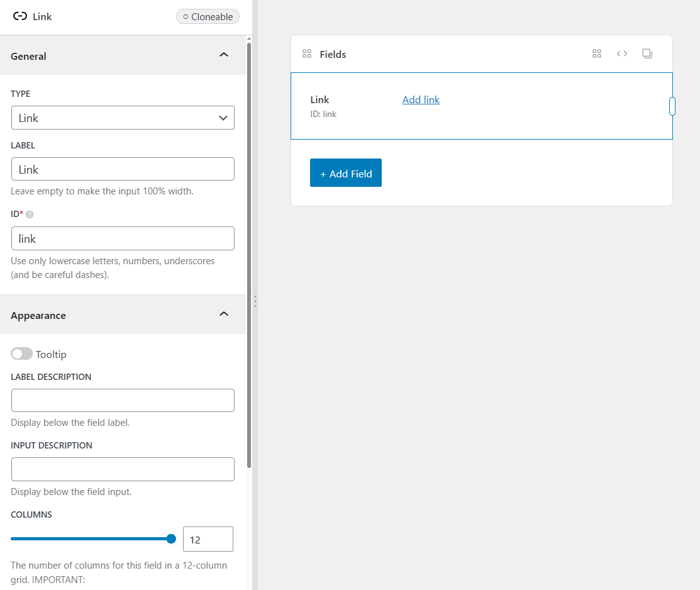The width and height of the screenshot is (700, 590).
Task: Click the drag grid icon left of Fields title
Action: pos(307,54)
